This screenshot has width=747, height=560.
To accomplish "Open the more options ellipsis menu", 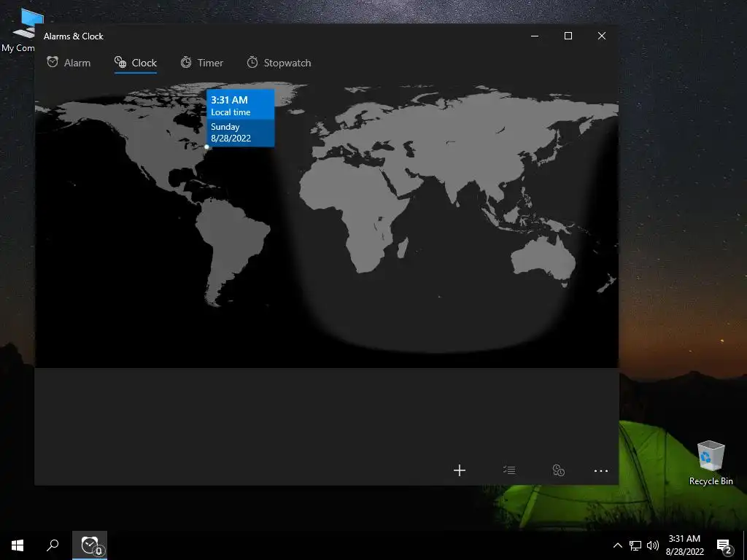I will (601, 470).
